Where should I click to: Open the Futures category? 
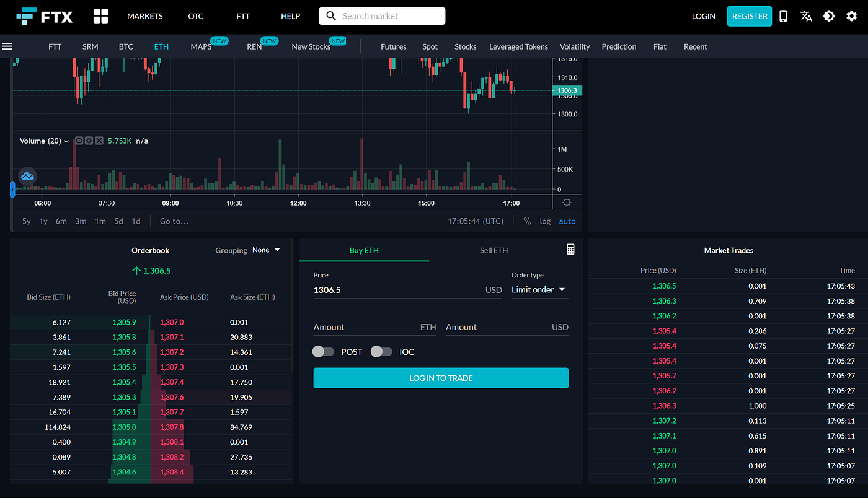[x=394, y=46]
